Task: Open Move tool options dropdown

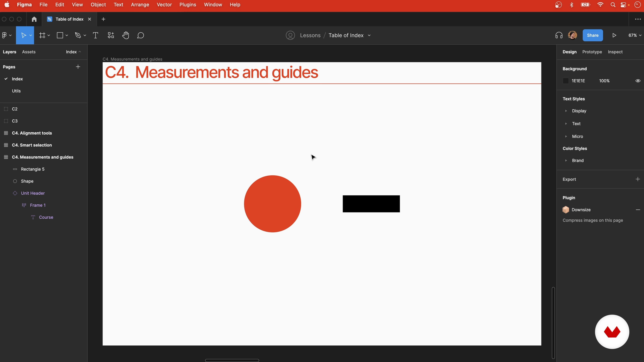Action: 31,35
